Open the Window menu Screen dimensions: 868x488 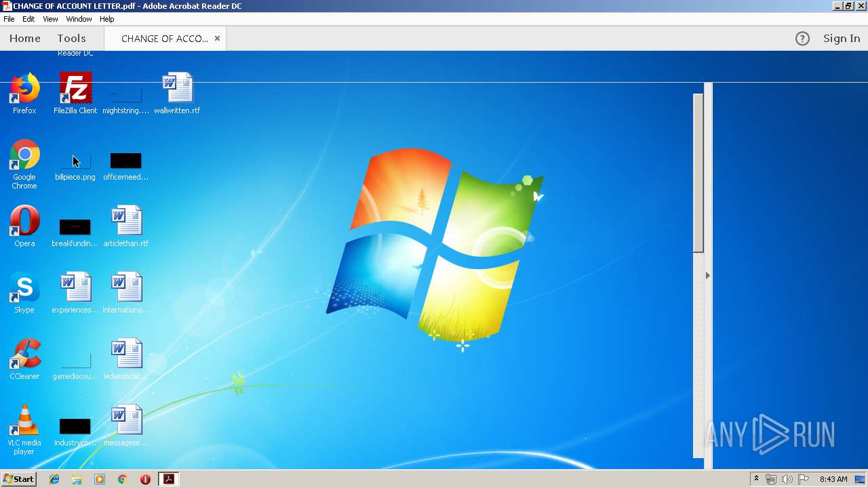coord(79,19)
